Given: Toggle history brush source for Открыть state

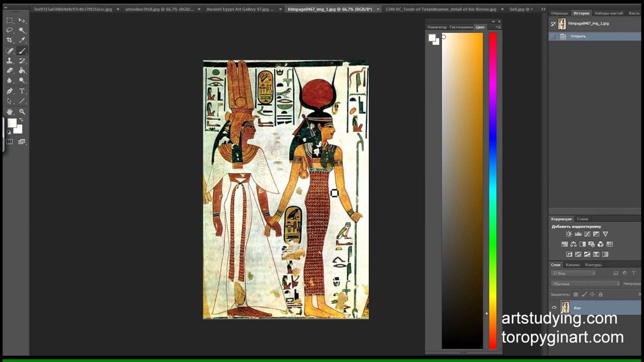Looking at the screenshot, I should (553, 36).
